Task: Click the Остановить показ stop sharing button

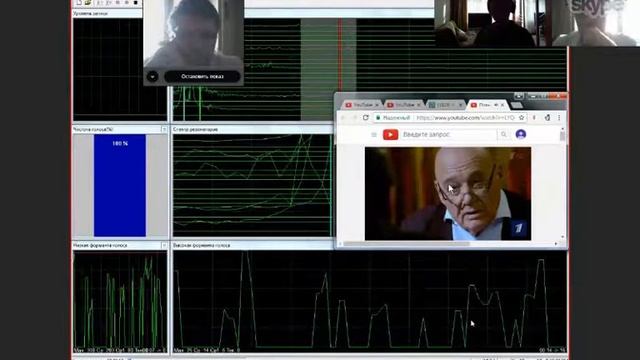Action: (x=202, y=76)
